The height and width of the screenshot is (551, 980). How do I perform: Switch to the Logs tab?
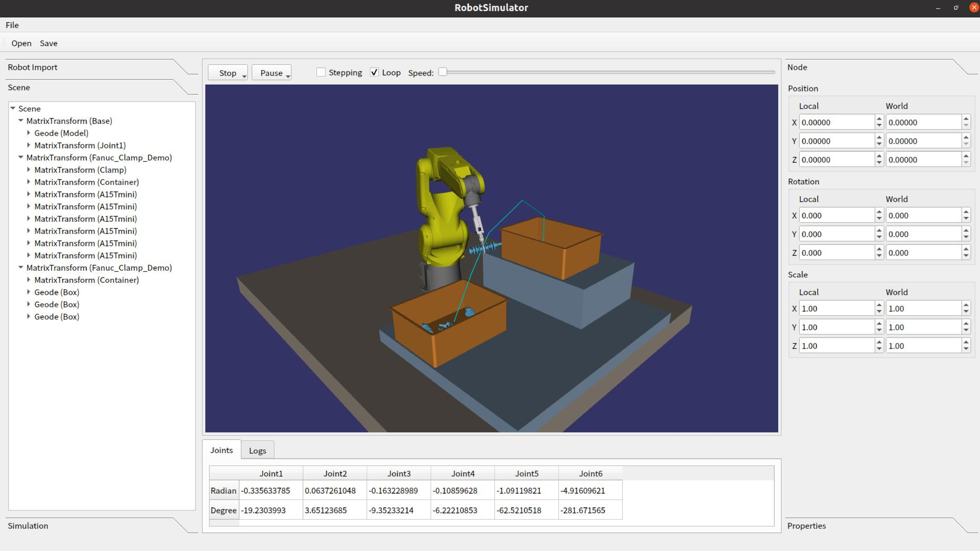[x=258, y=451]
